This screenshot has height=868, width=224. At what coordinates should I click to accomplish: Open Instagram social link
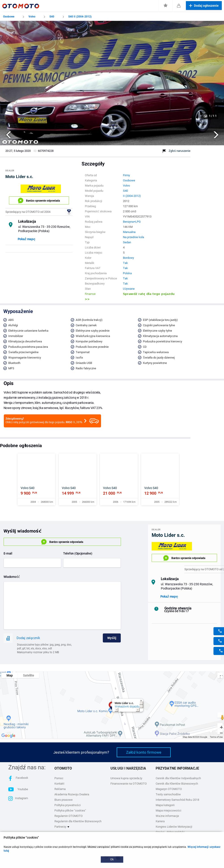(x=18, y=798)
